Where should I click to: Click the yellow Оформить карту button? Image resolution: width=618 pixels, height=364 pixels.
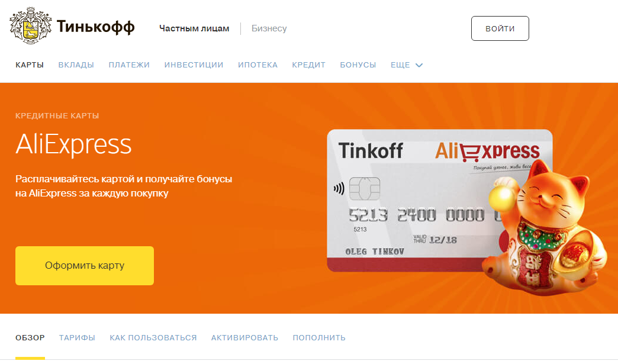(85, 266)
